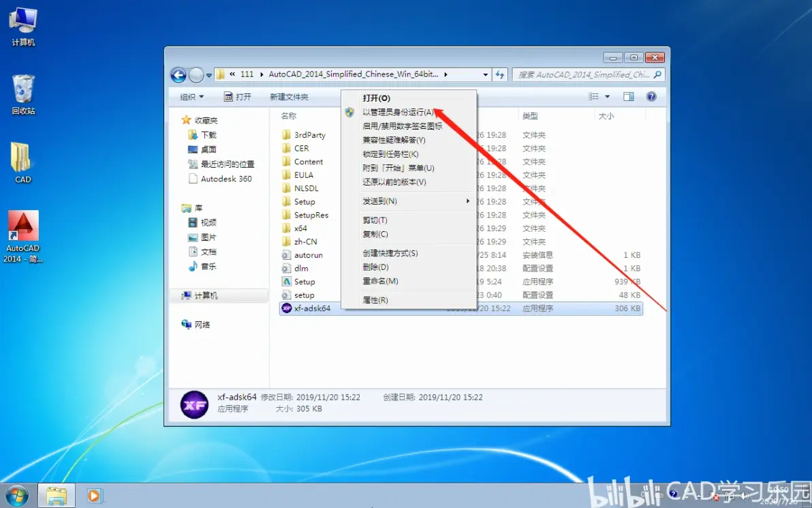Choose 剪切(T) in context menu
The height and width of the screenshot is (508, 812).
point(409,220)
